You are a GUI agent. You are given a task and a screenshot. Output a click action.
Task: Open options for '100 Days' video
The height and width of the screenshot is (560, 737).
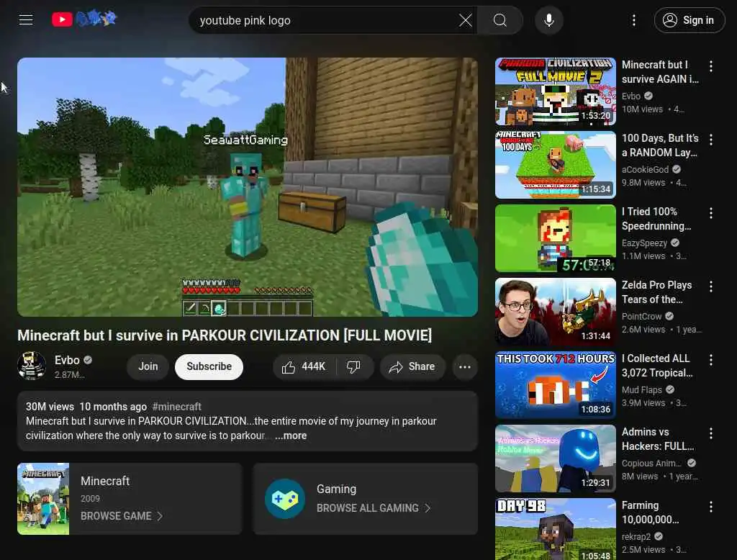[x=711, y=140]
